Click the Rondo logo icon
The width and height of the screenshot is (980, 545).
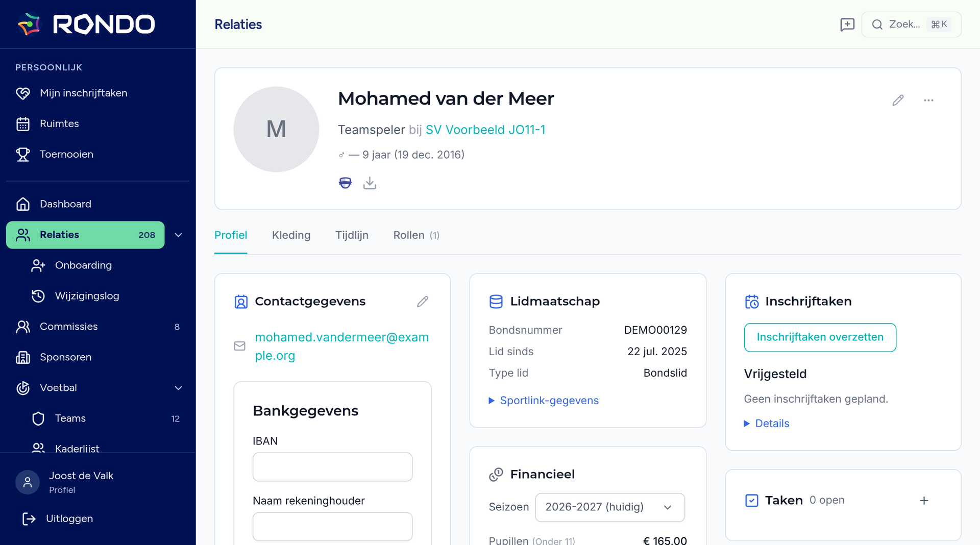click(29, 24)
